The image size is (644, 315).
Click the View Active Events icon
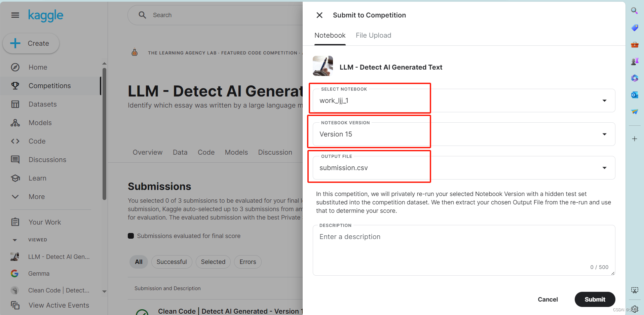pos(15,305)
